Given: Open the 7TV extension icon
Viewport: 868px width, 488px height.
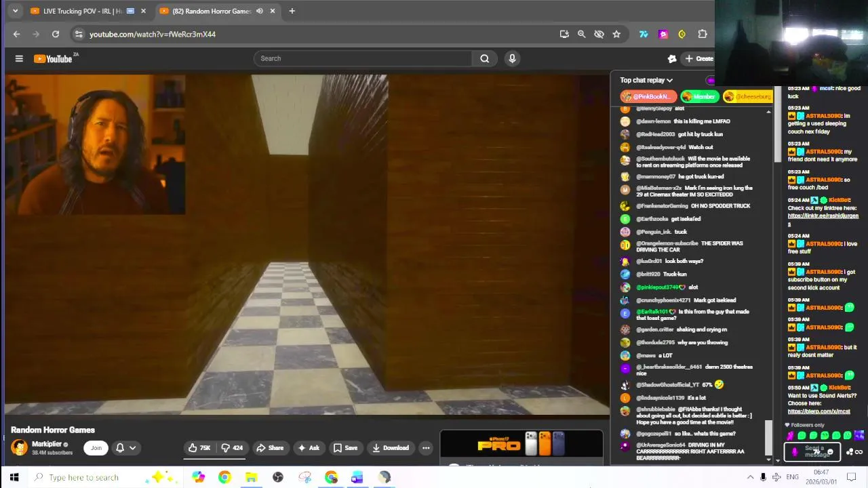Looking at the screenshot, I should pyautogui.click(x=644, y=34).
